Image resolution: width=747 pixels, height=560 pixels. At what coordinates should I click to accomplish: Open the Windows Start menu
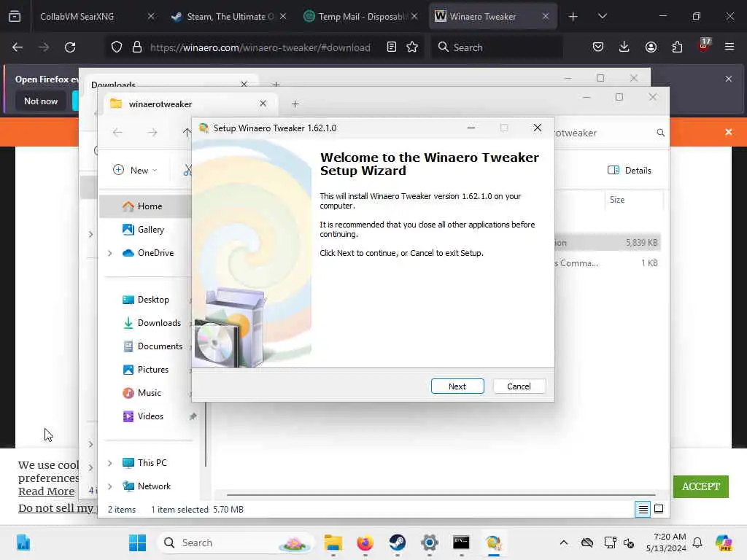click(x=138, y=542)
